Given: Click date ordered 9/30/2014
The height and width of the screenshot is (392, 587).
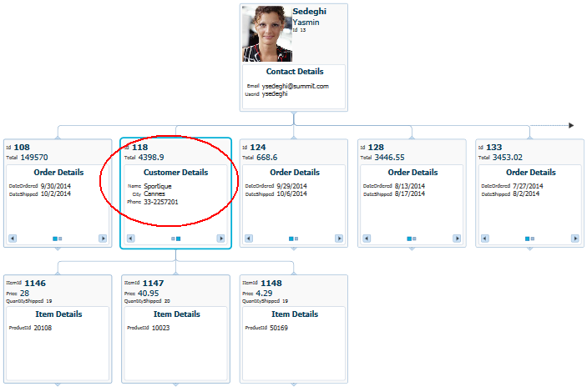Looking at the screenshot, I should pyautogui.click(x=56, y=186).
